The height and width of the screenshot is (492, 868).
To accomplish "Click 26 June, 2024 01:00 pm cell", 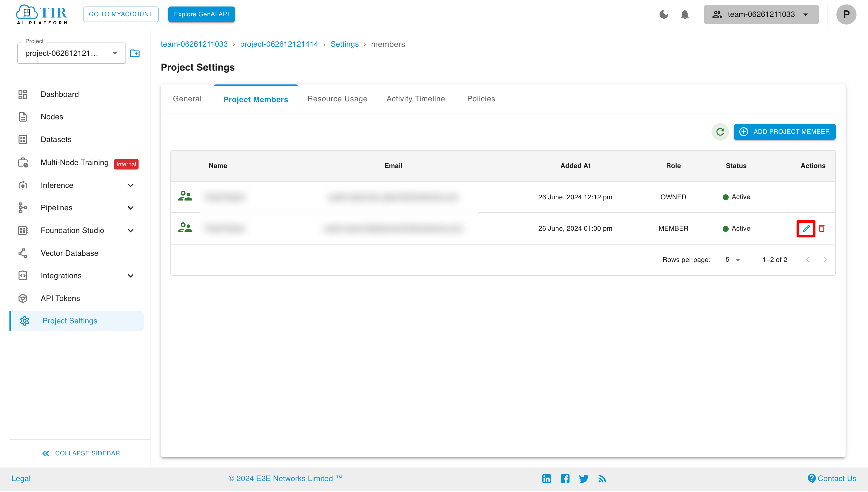I will (575, 229).
